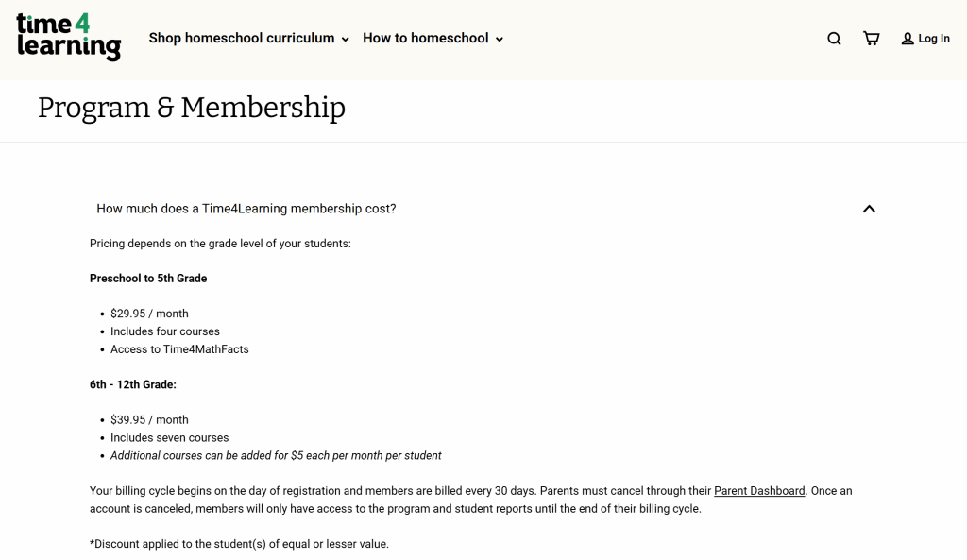The width and height of the screenshot is (967, 560).
Task: Click the Discount applied footnote text
Action: tap(239, 544)
